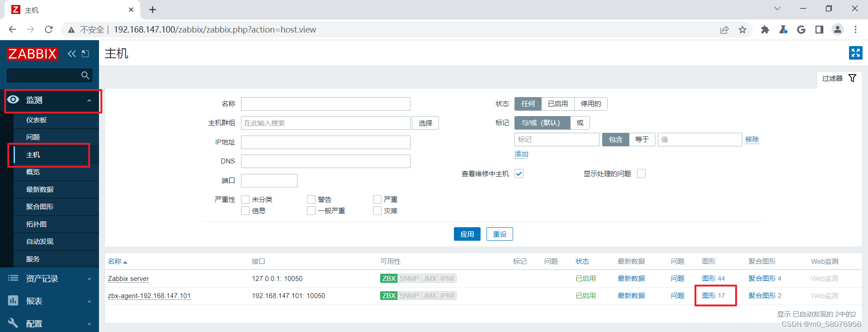Go back using the browser back arrow
This screenshot has height=332, width=868.
[x=12, y=29]
